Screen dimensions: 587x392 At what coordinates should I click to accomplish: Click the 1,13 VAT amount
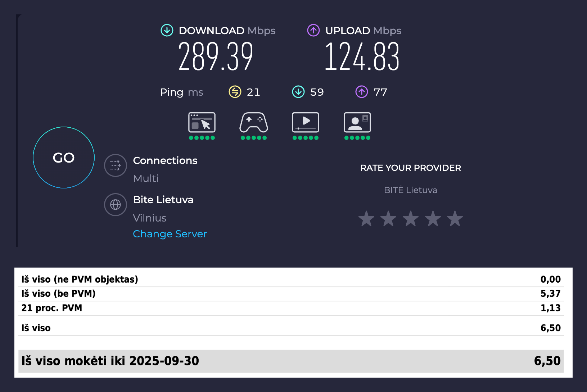551,308
